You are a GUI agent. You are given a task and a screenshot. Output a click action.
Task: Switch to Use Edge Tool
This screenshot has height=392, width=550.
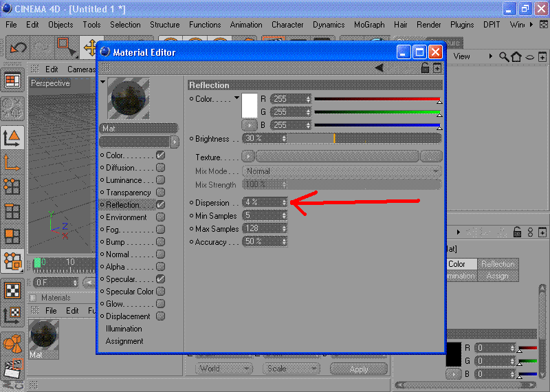coord(12,212)
